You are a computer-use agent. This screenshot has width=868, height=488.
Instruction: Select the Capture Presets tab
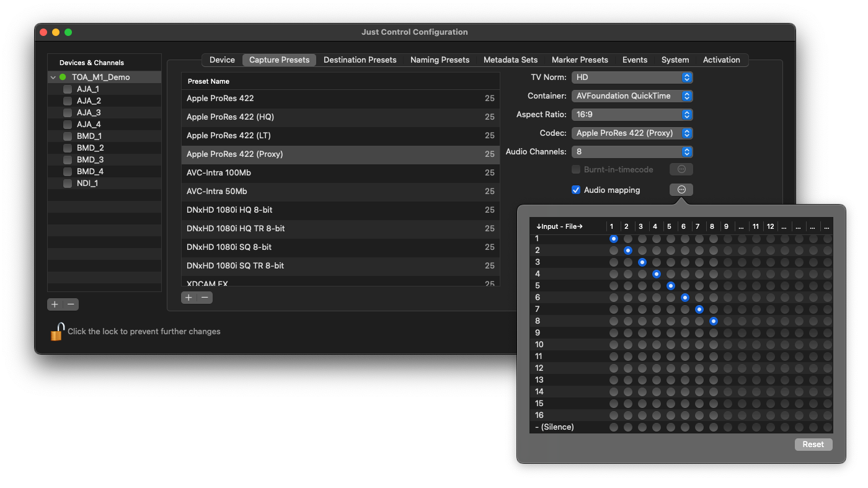click(279, 60)
